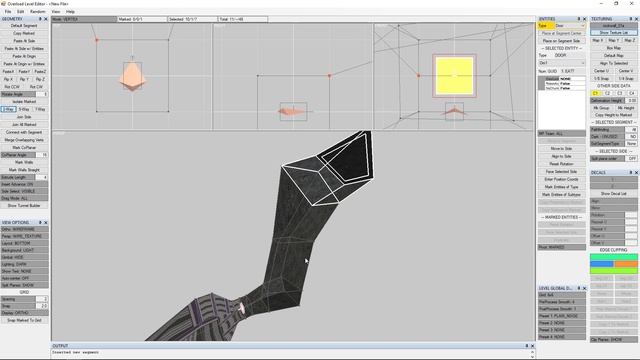Open the File menu
Image resolution: width=640 pixels, height=360 pixels.
(x=8, y=12)
